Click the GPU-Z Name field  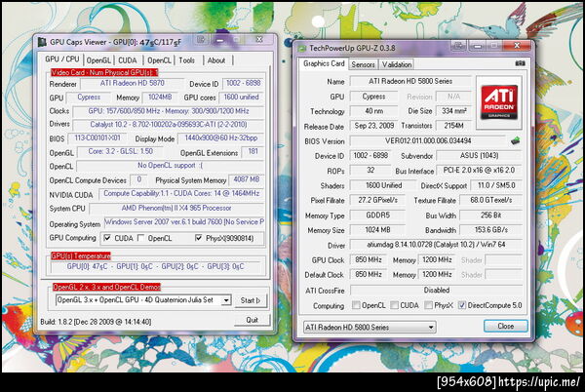tap(410, 81)
